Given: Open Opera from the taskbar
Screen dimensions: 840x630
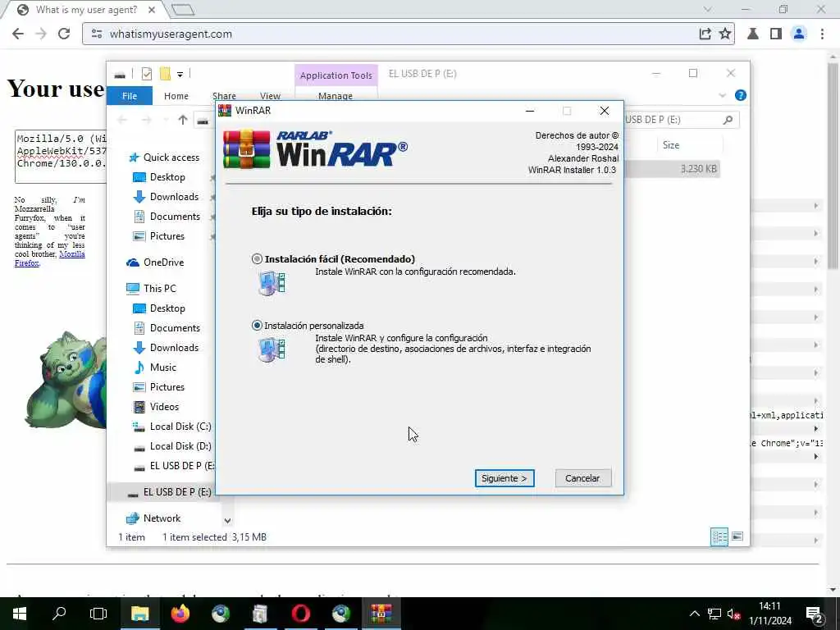Looking at the screenshot, I should 300,614.
